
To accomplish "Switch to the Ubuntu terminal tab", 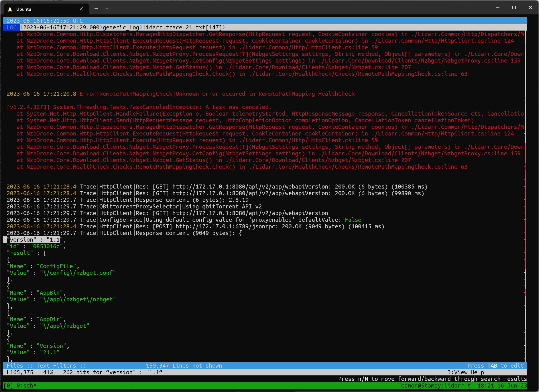I will click(36, 9).
